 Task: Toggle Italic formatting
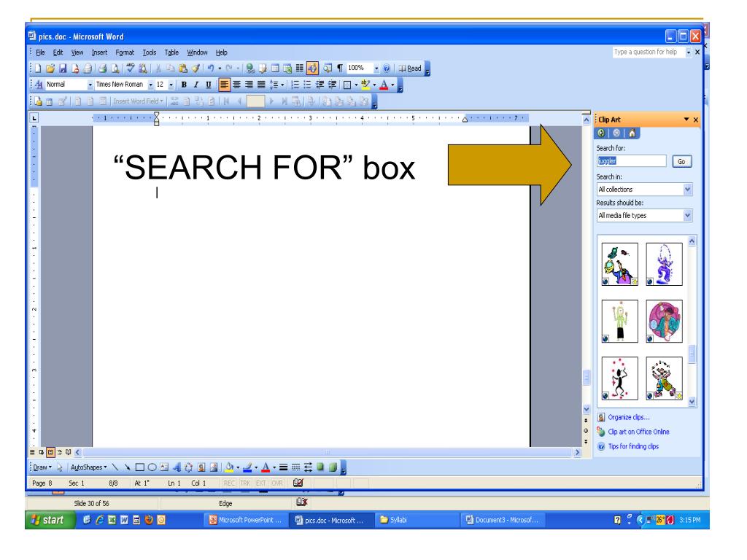pos(196,85)
